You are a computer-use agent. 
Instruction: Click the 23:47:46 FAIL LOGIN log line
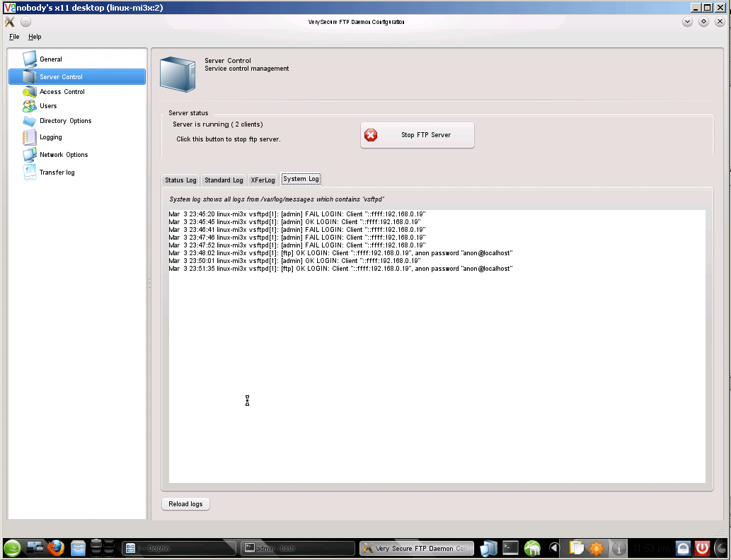coord(297,238)
